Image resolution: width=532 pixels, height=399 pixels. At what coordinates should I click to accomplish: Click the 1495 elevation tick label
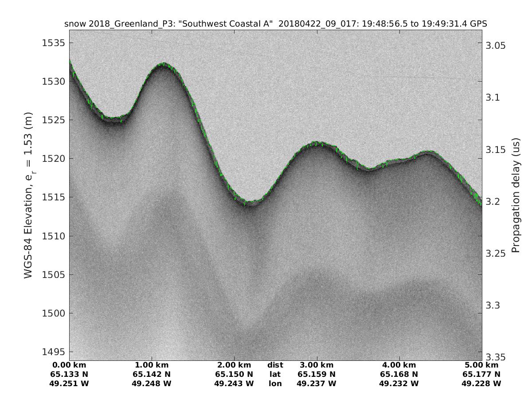point(53,352)
